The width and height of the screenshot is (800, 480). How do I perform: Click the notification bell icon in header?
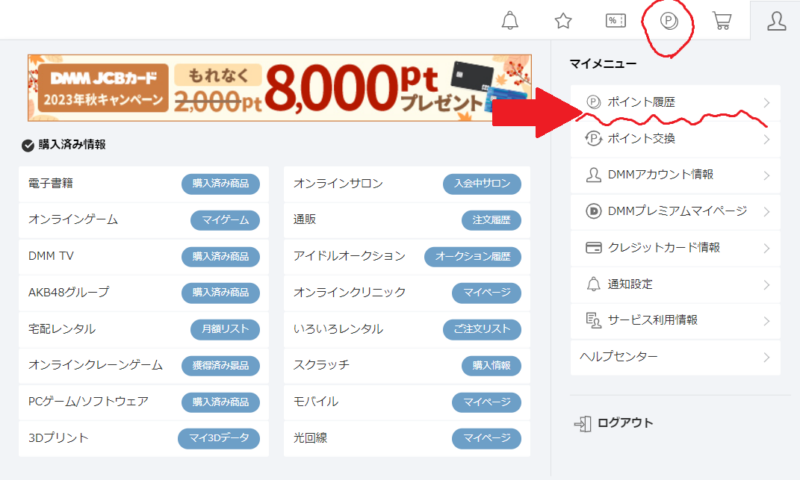point(510,21)
